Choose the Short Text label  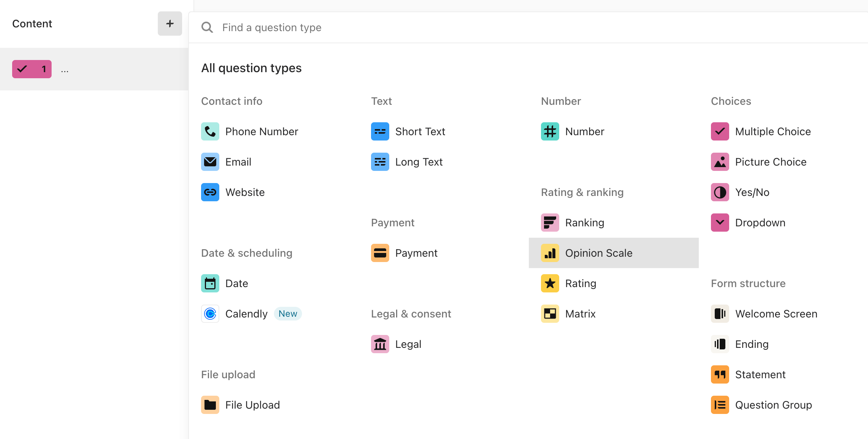pyautogui.click(x=420, y=131)
